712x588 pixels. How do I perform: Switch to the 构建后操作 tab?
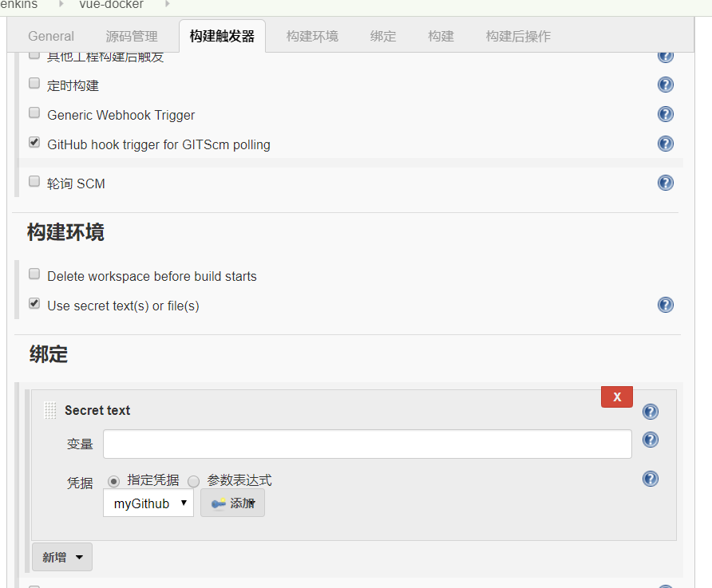point(517,36)
